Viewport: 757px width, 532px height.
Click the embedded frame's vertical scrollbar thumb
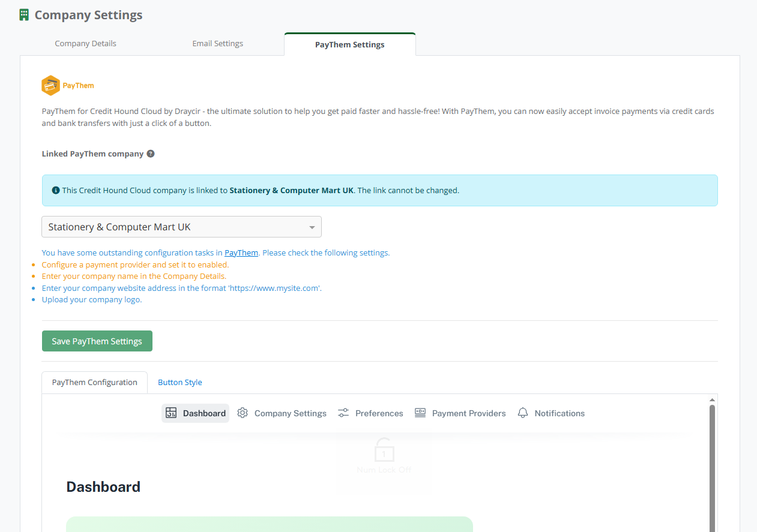tap(712, 468)
